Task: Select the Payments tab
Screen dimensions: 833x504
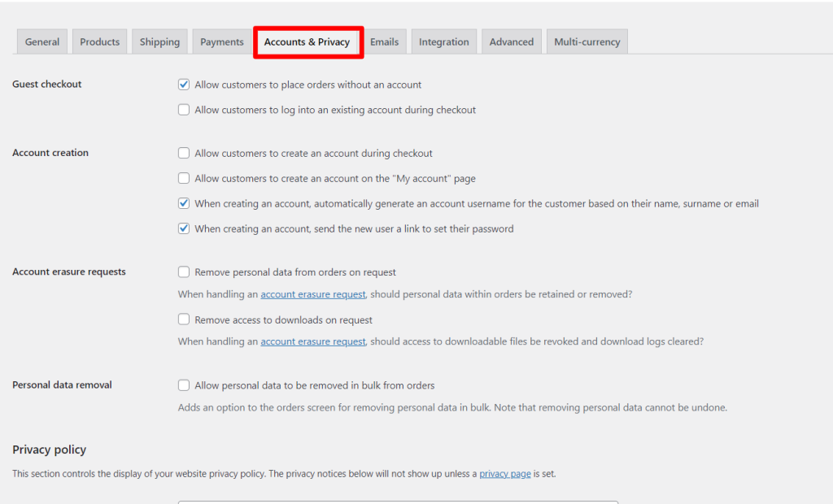Action: pos(222,42)
